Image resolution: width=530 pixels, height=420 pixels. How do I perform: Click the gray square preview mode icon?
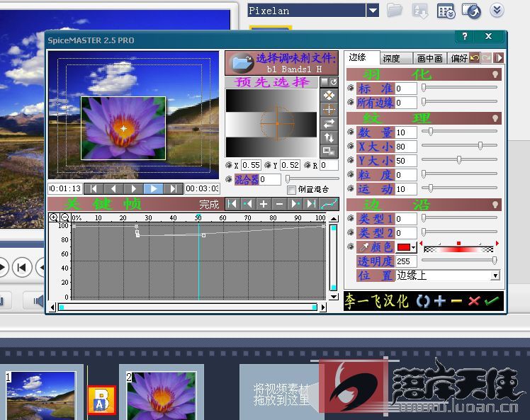pyautogui.click(x=325, y=81)
